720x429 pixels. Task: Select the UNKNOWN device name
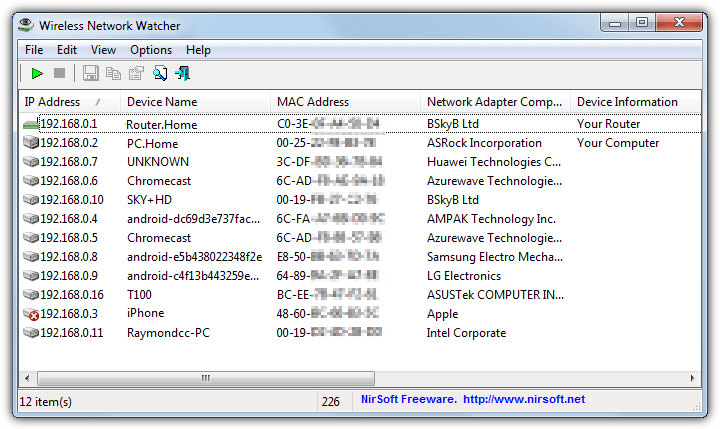[158, 162]
